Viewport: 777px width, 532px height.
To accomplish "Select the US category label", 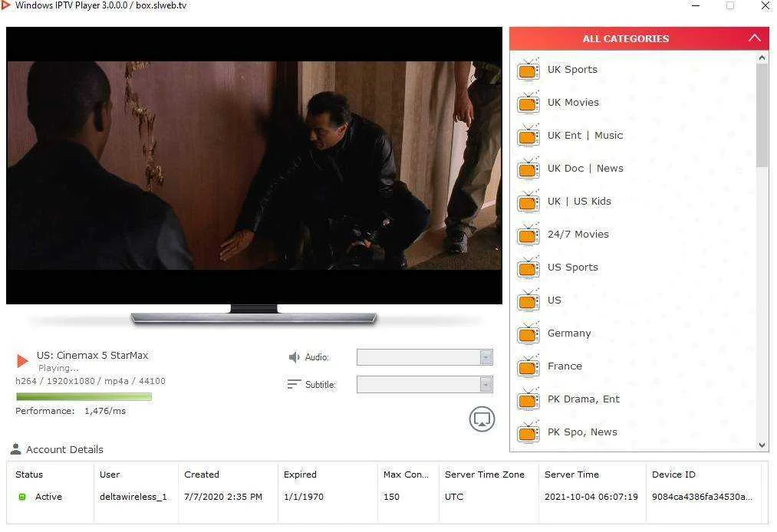I will [x=554, y=300].
